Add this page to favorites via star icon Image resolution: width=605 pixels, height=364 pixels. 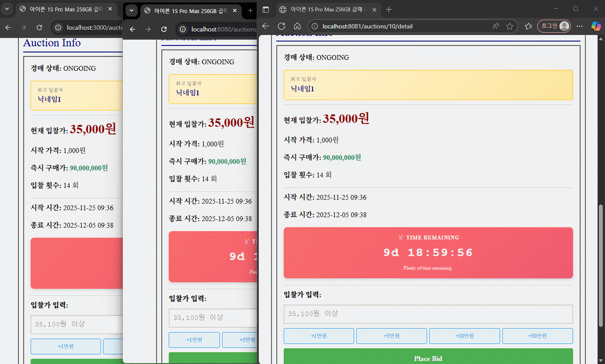click(x=510, y=26)
